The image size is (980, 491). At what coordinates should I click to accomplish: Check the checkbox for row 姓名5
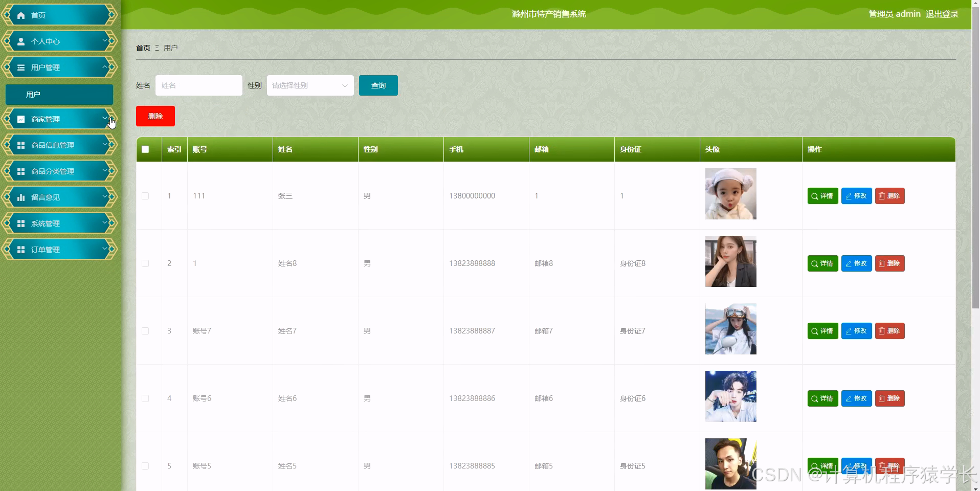point(145,466)
